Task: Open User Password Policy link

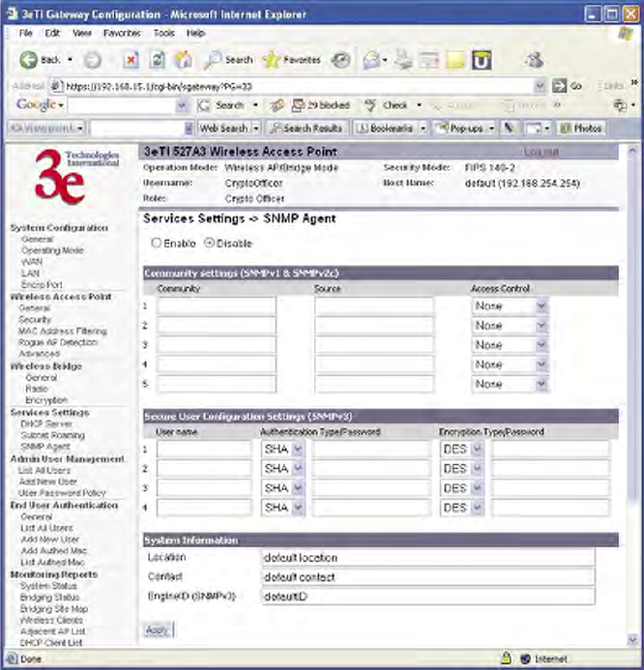Action: click(x=62, y=493)
